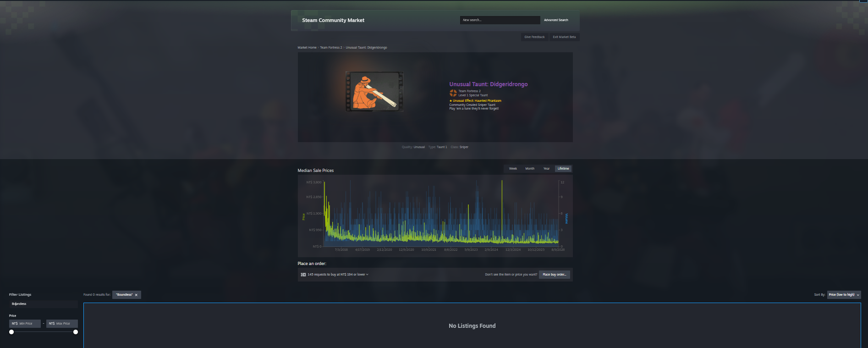The image size is (868, 348).
Task: Click the Team Fortress 2 game logo icon
Action: coord(453,93)
